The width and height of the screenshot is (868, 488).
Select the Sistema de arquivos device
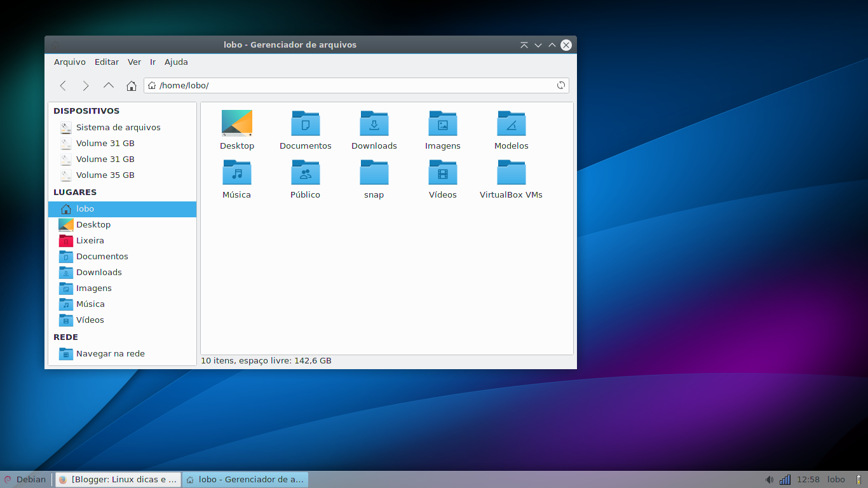118,127
